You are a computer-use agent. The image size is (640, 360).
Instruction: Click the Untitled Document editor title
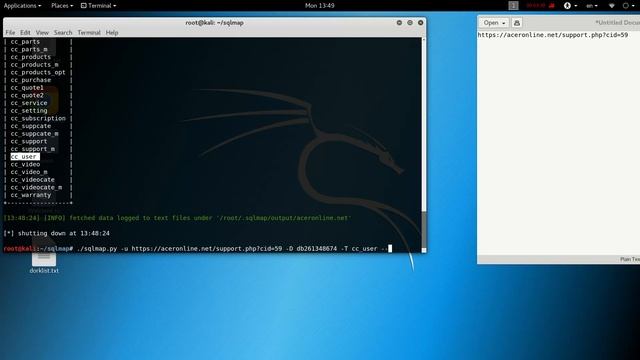tap(617, 22)
